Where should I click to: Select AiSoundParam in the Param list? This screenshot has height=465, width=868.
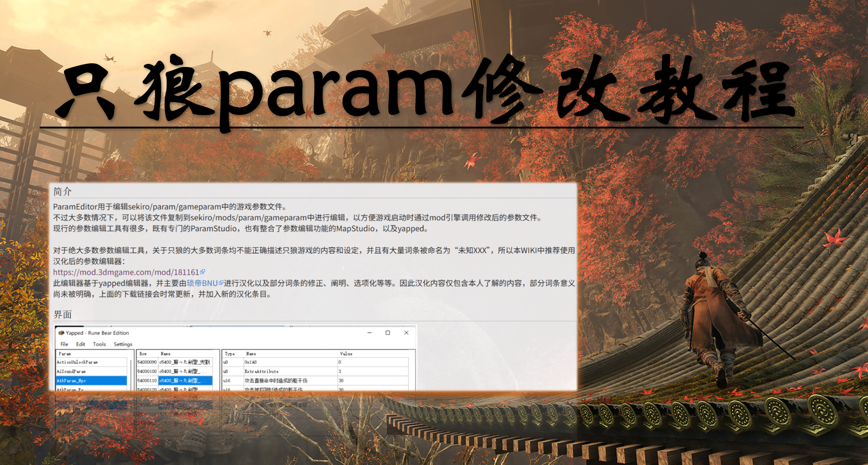coord(91,371)
